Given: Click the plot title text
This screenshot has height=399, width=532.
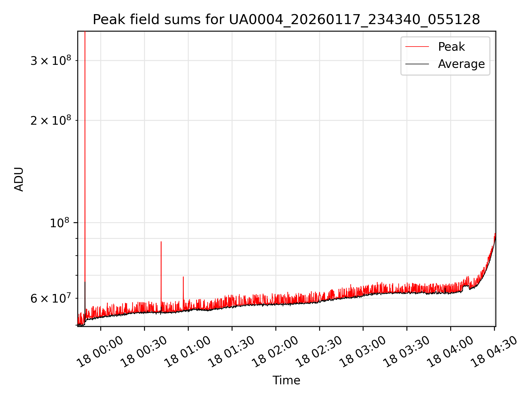Looking at the screenshot, I should pyautogui.click(x=286, y=20).
